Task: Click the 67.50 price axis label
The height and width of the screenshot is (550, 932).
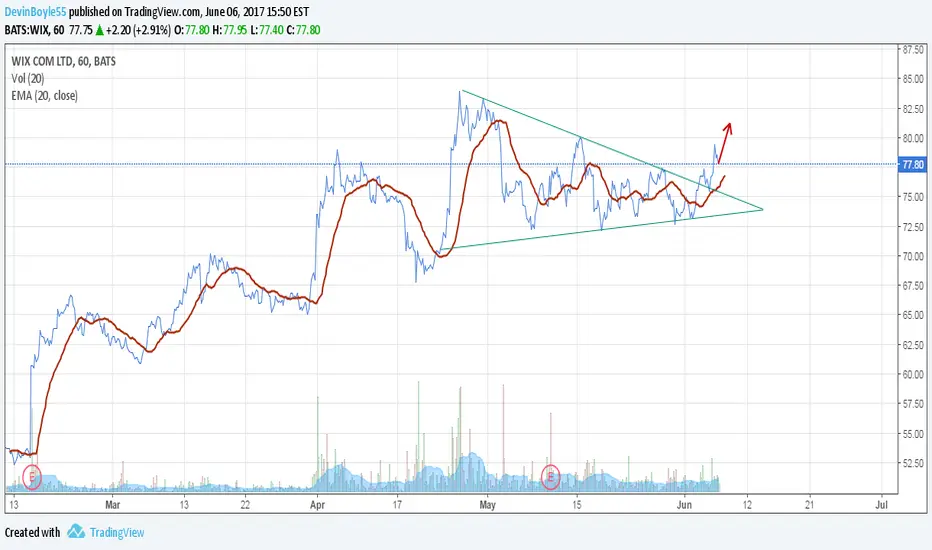Action: (x=913, y=286)
